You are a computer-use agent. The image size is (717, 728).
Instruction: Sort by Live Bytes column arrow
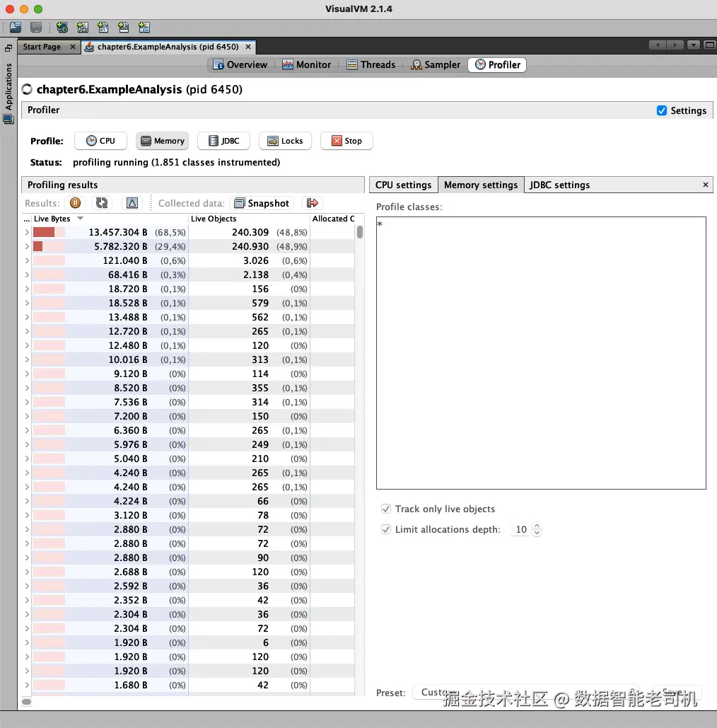[x=81, y=218]
